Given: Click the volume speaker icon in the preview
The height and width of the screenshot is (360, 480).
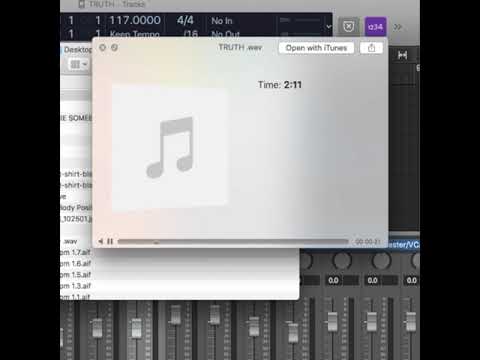Looking at the screenshot, I should point(101,241).
